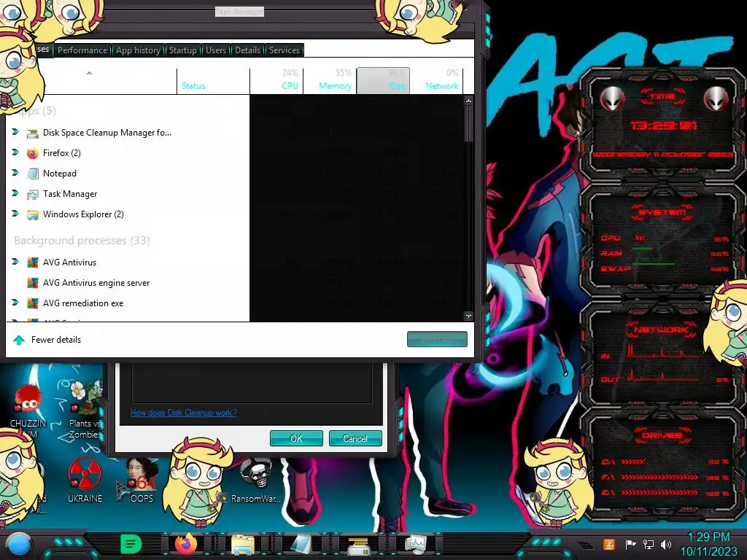
Task: Open 'How does Disk Cleanup work?' link
Action: [x=183, y=413]
